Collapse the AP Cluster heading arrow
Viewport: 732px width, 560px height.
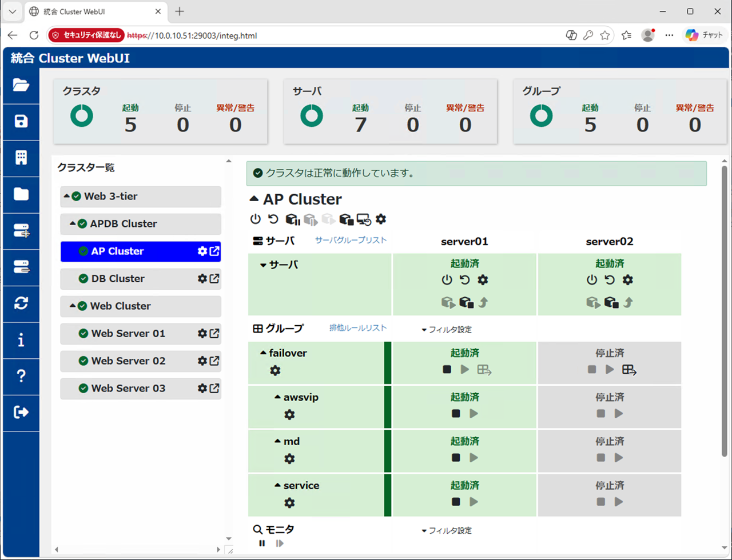(x=254, y=199)
